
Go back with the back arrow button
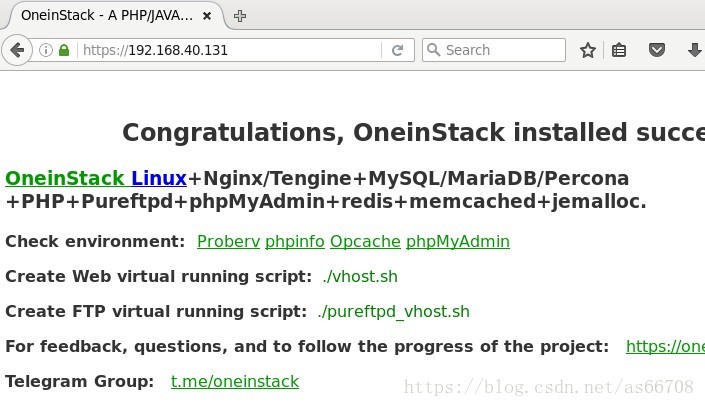tap(17, 50)
